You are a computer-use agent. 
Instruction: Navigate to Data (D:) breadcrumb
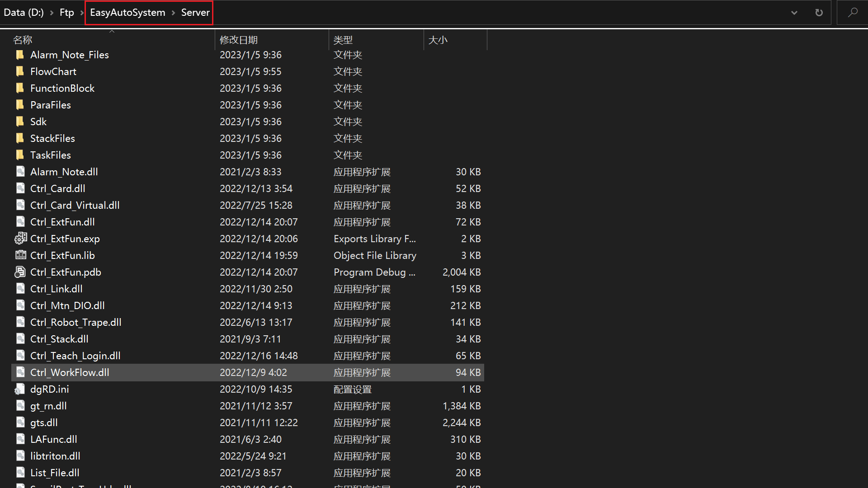click(24, 13)
